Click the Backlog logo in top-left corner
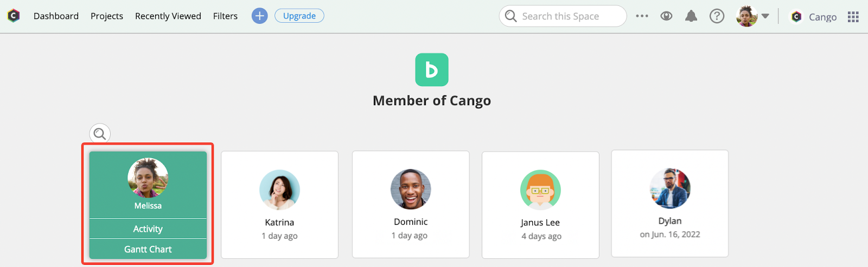Viewport: 868px width, 267px height. pyautogui.click(x=14, y=16)
